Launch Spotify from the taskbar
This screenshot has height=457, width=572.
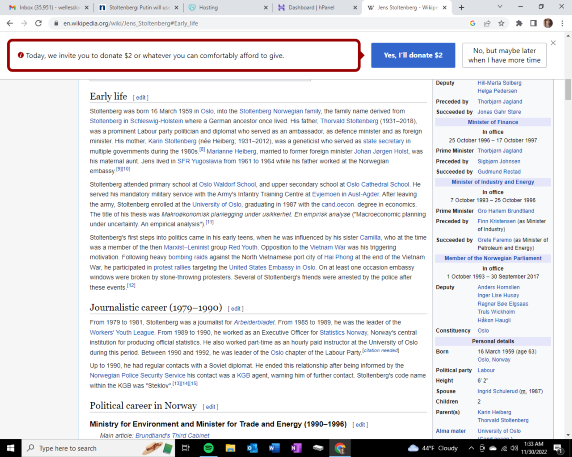(208, 448)
